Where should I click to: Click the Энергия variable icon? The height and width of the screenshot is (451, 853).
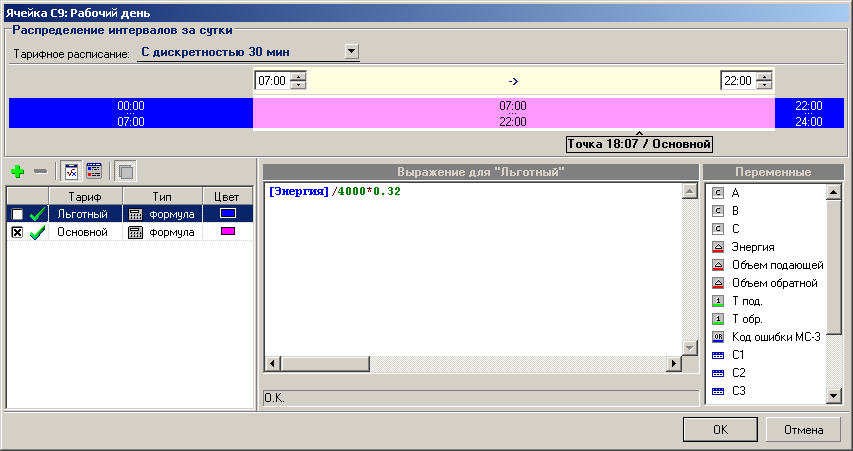click(718, 247)
